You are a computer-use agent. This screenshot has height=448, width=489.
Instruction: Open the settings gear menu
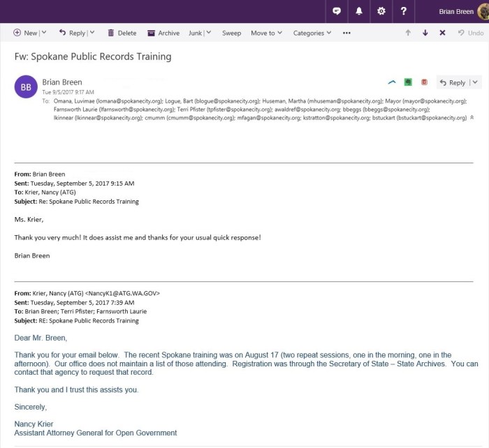tap(381, 11)
